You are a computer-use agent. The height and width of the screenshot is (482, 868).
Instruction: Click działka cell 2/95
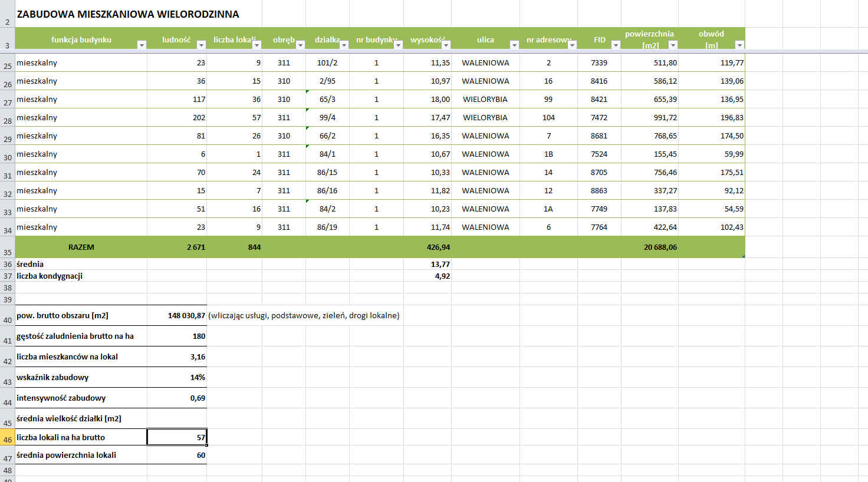327,81
